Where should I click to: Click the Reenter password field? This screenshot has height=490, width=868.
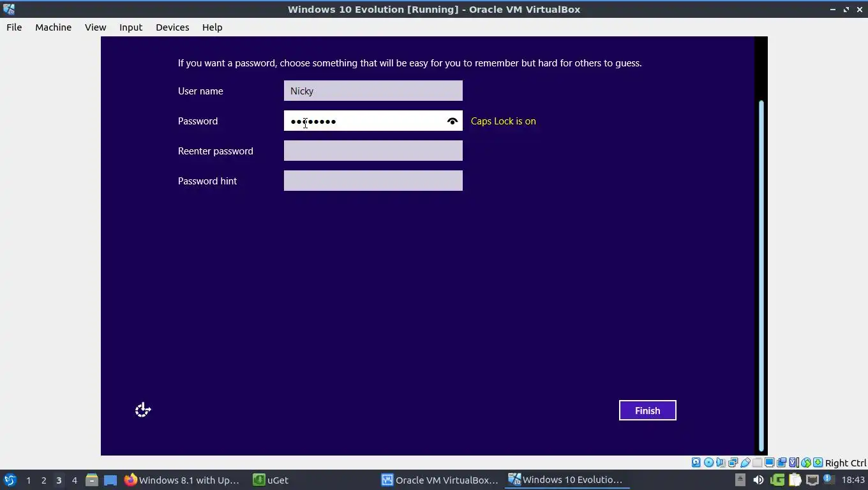coord(373,151)
